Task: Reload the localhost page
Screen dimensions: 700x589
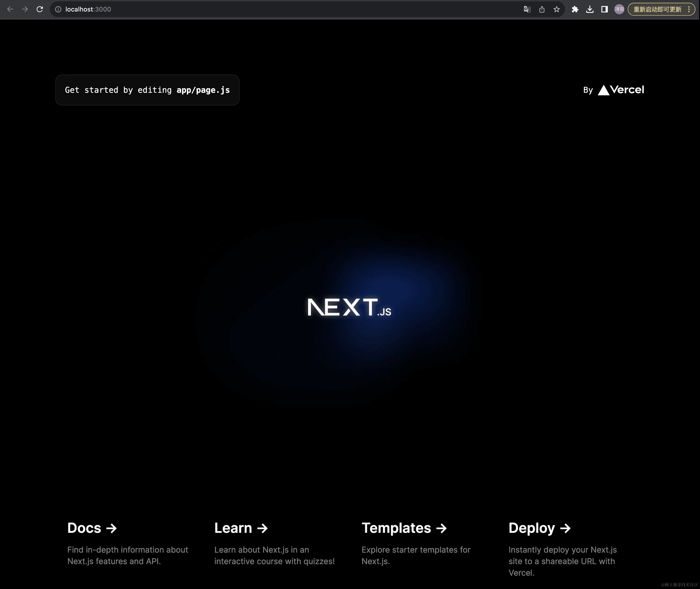Action: point(40,9)
